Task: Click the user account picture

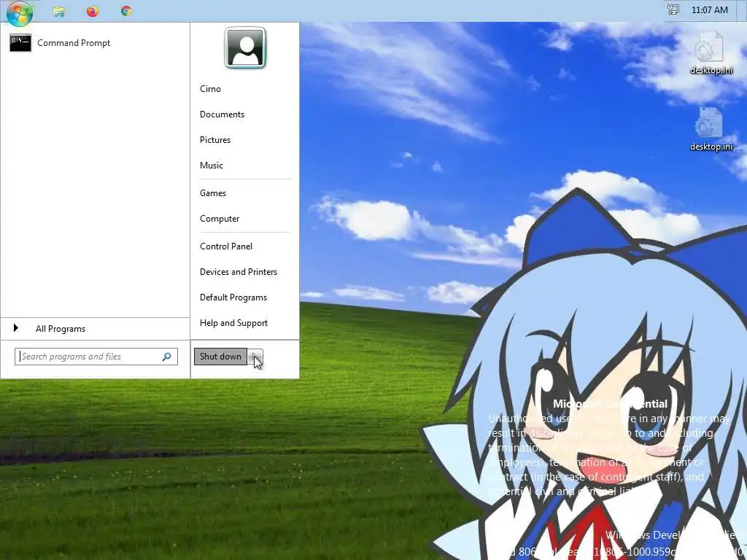Action: (x=245, y=47)
